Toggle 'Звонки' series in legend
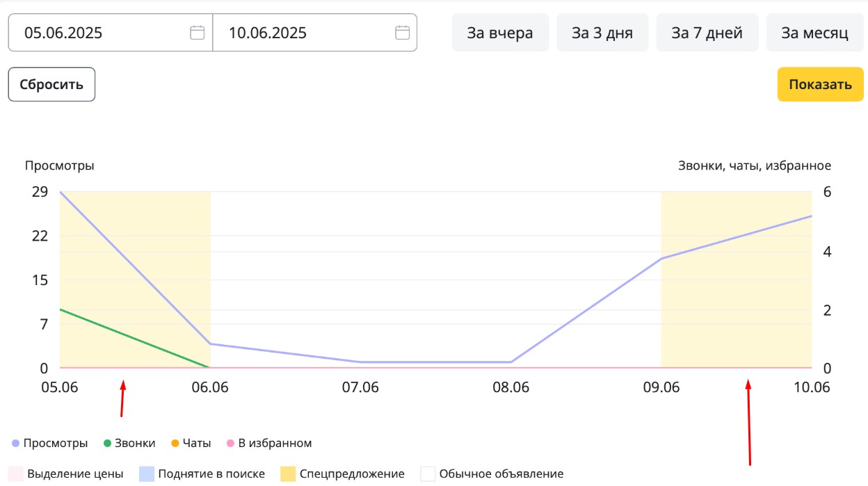 [129, 443]
